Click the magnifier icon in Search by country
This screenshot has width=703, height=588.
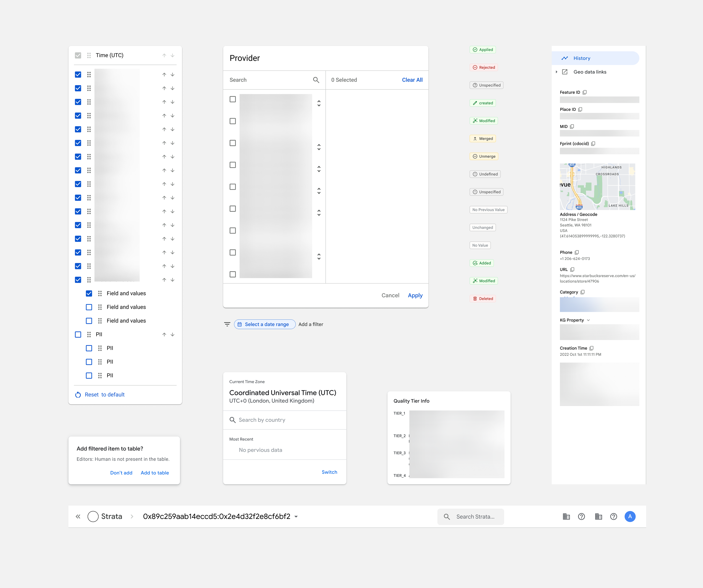click(x=232, y=420)
